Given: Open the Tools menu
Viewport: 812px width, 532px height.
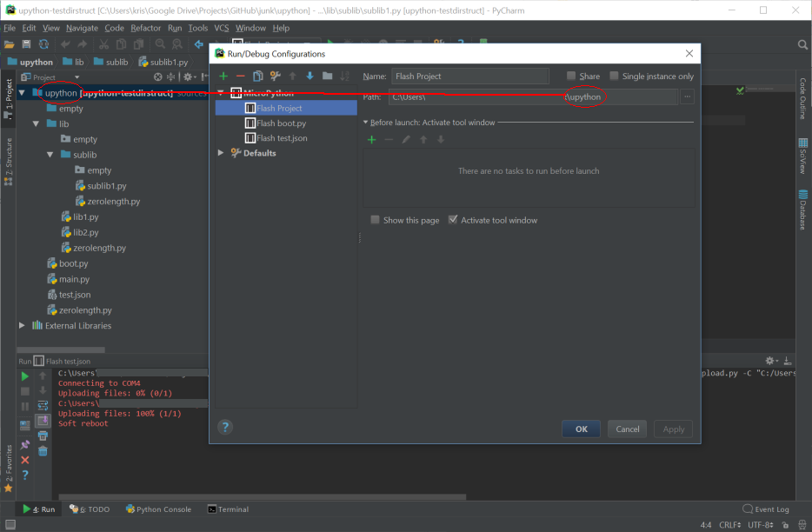Looking at the screenshot, I should coord(198,28).
